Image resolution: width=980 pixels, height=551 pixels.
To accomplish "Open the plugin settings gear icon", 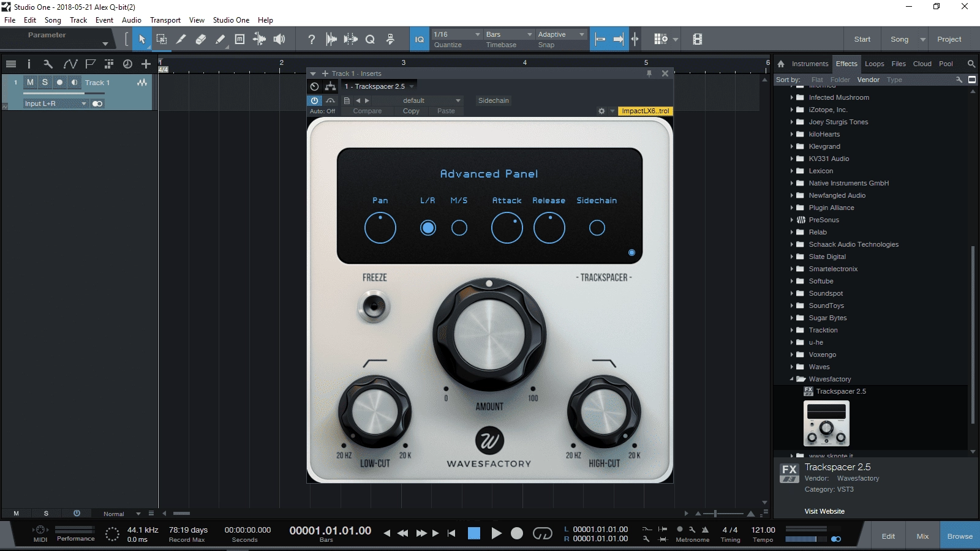I will click(x=601, y=111).
